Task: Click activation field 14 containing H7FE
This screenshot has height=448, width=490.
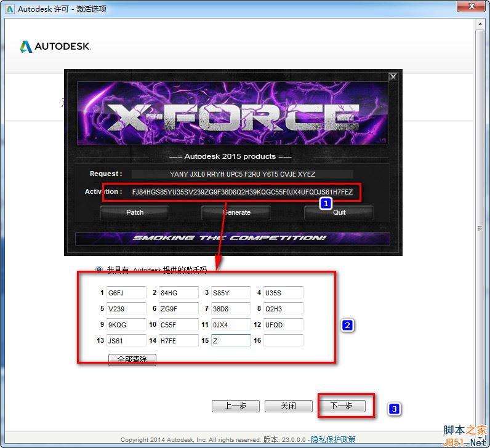Action: pos(179,340)
